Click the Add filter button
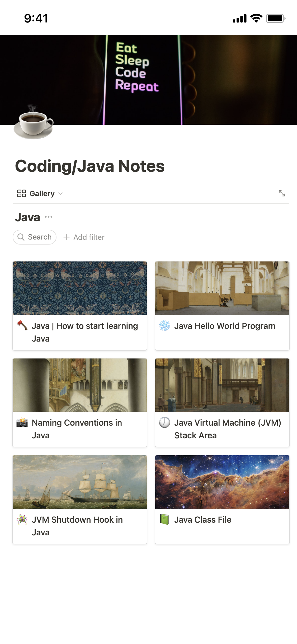297x644 pixels. (84, 237)
